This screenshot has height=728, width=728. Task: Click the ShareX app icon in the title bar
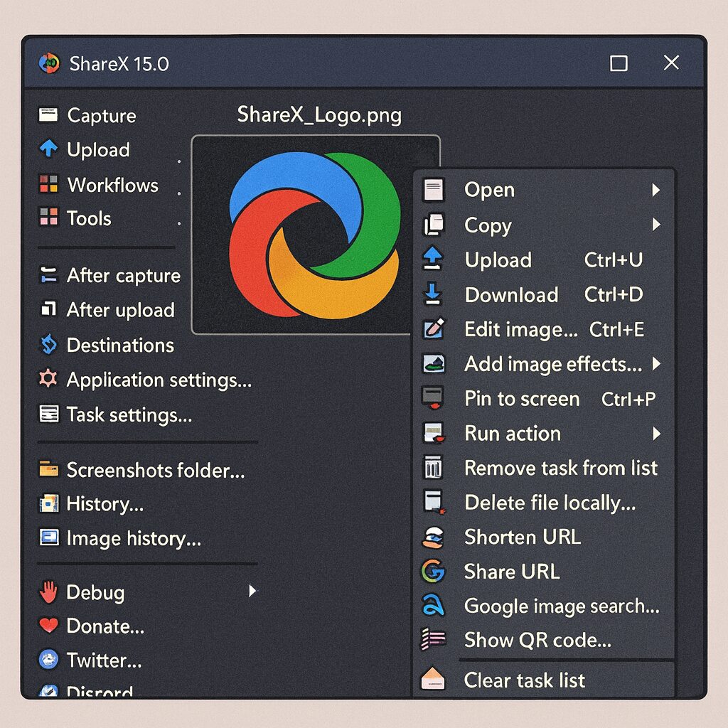point(49,63)
